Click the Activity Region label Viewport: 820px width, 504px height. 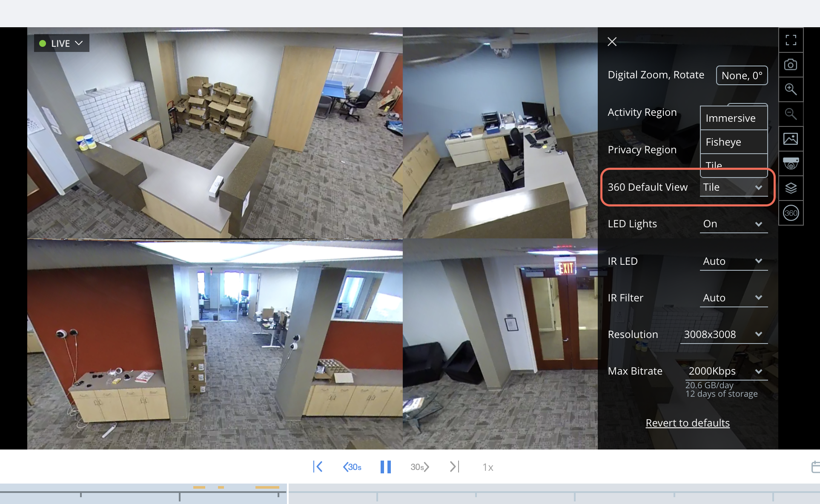[642, 112]
